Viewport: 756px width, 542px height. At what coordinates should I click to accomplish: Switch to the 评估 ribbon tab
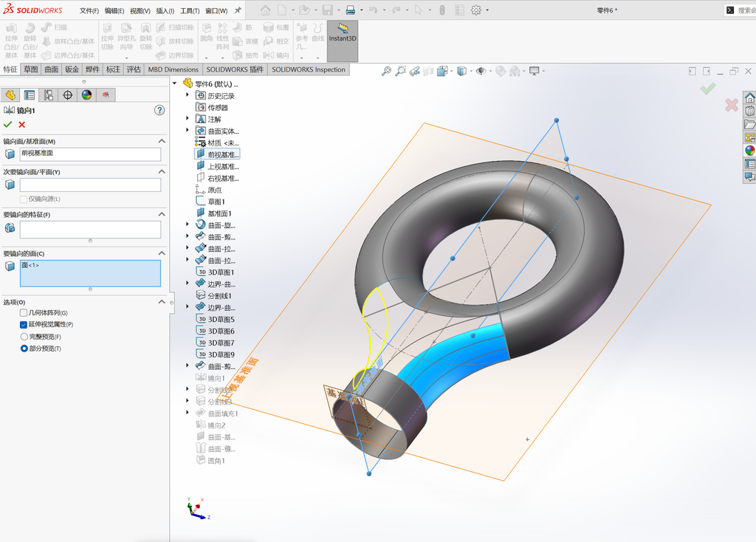point(134,69)
